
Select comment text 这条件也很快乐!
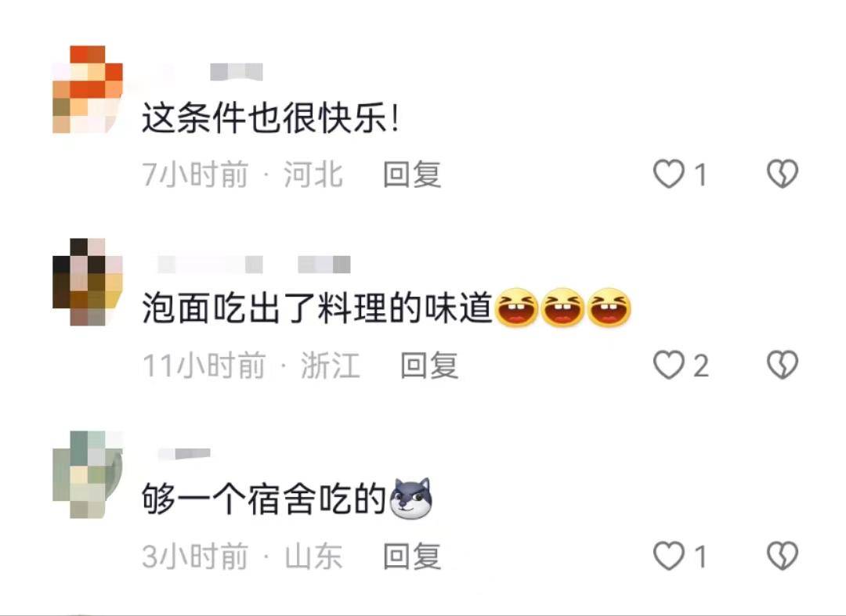[x=271, y=117]
